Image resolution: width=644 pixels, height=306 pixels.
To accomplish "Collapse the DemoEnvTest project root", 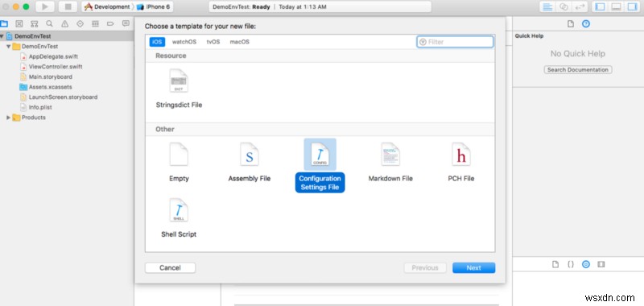I will coord(2,36).
